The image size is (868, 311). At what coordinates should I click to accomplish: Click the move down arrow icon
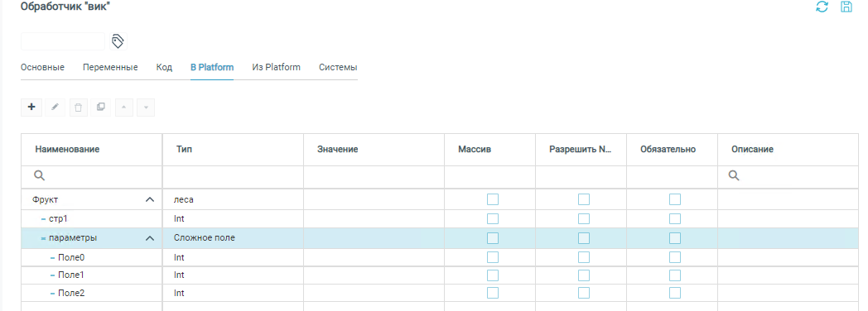[x=146, y=108]
